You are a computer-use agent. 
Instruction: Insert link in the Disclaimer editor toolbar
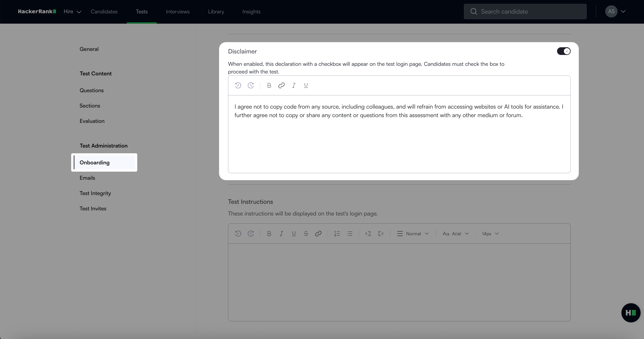click(x=281, y=85)
